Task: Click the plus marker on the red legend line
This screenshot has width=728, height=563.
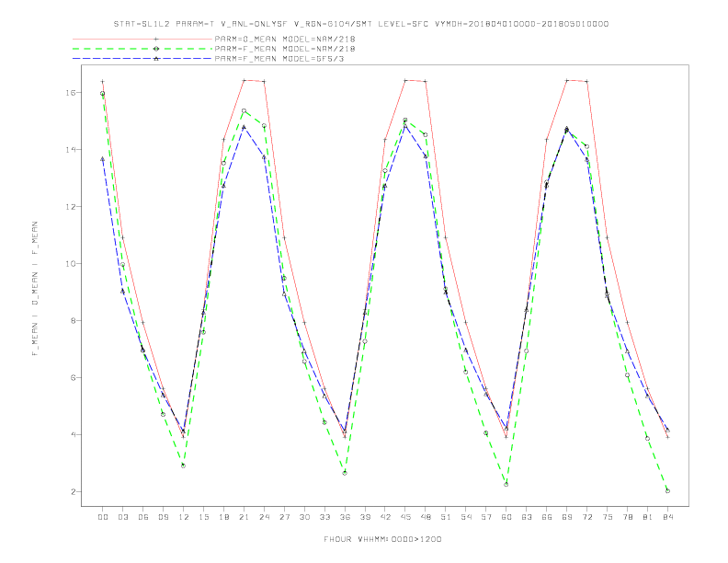Action: [x=156, y=39]
